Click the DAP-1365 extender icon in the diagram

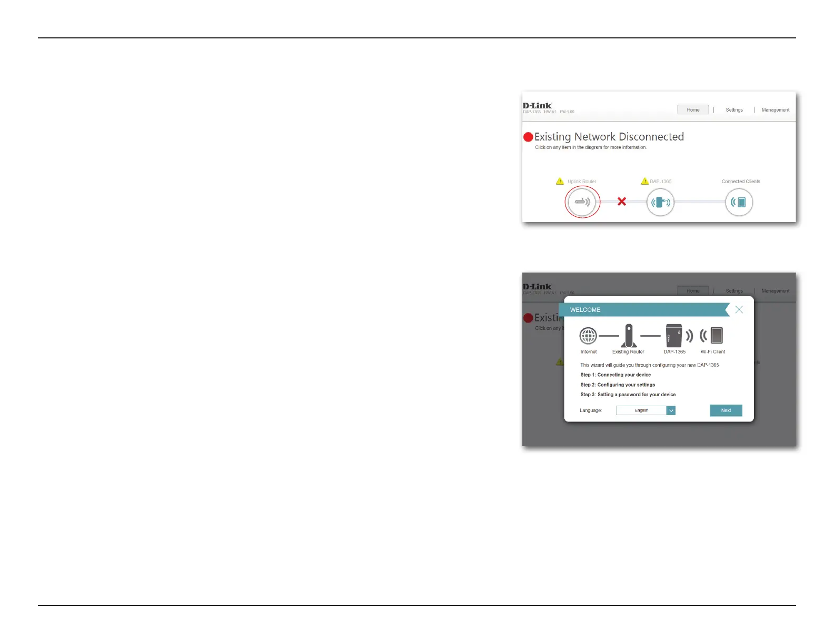[660, 202]
